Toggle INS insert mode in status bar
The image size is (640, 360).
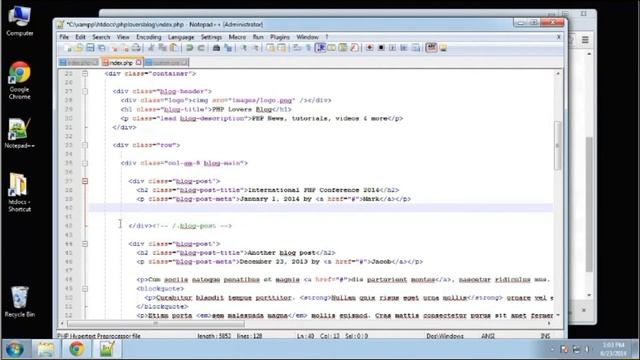545,336
